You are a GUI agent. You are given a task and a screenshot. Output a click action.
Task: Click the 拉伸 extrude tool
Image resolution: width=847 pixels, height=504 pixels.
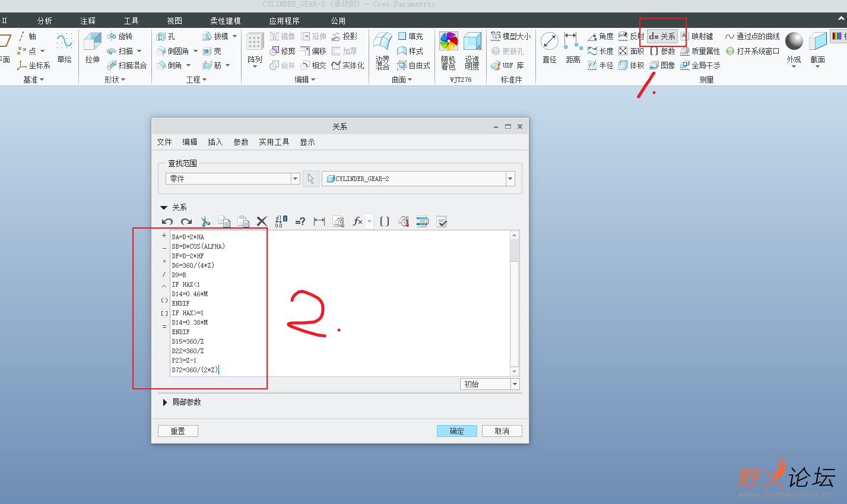(x=93, y=47)
